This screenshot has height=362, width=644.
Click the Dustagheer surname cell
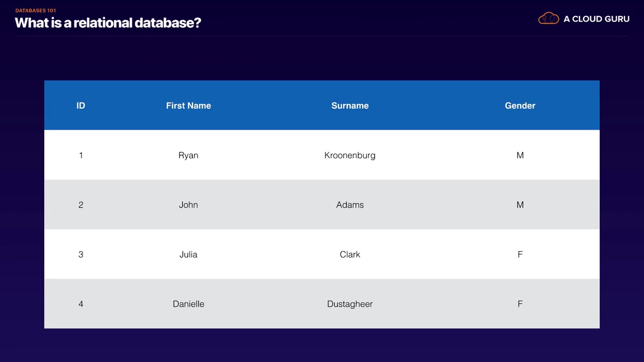point(350,304)
